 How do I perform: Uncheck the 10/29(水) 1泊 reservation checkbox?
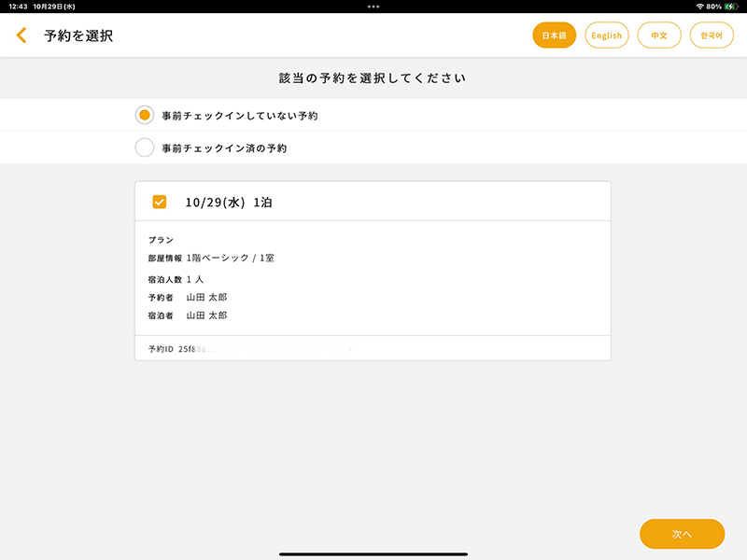[x=157, y=201]
